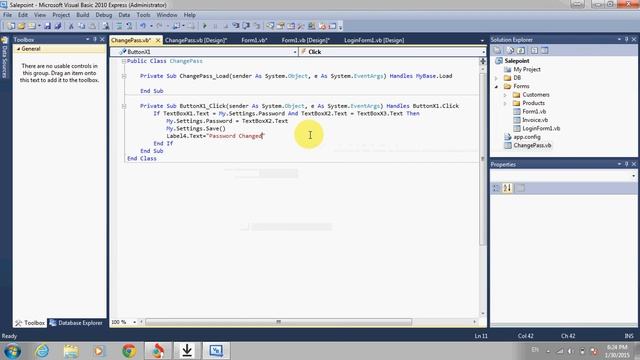640x360 pixels.
Task: Click View Designer icon in Solution Explorer
Action: [544, 50]
